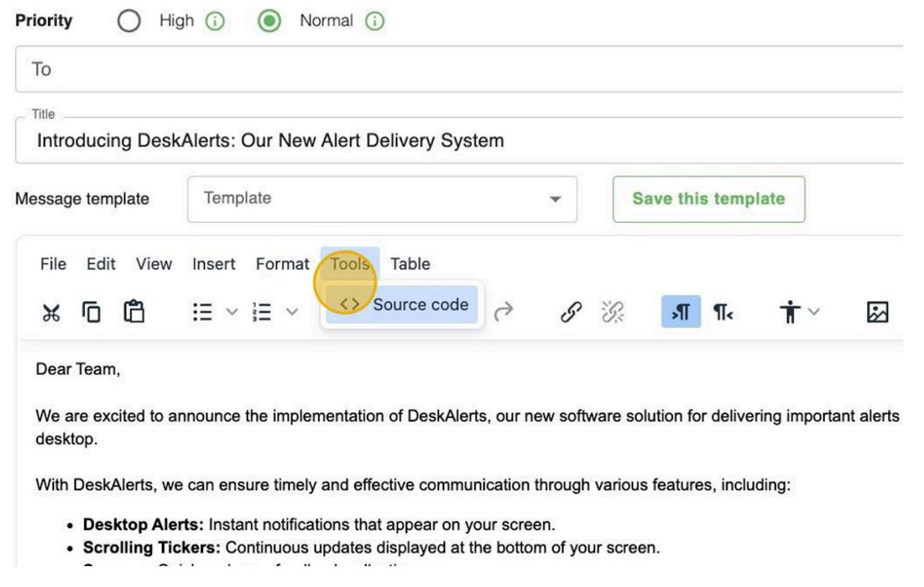Click the Insert image icon
Screen dimensions: 924x587
click(878, 311)
